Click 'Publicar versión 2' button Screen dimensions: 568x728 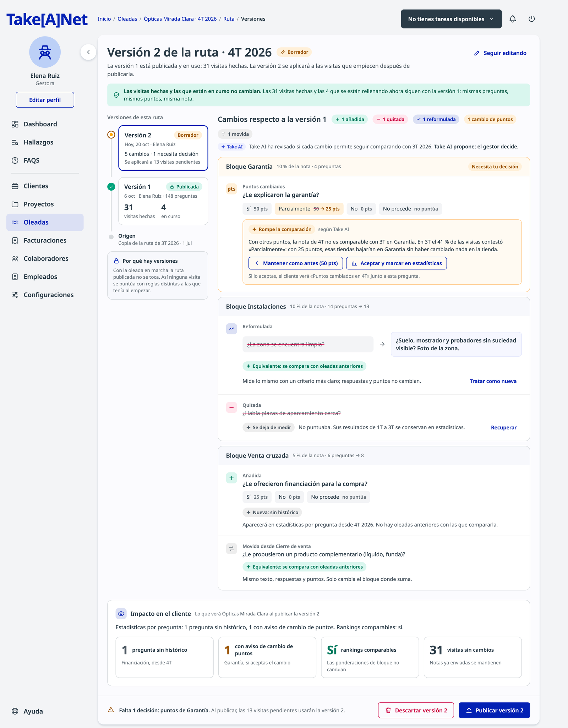point(494,710)
